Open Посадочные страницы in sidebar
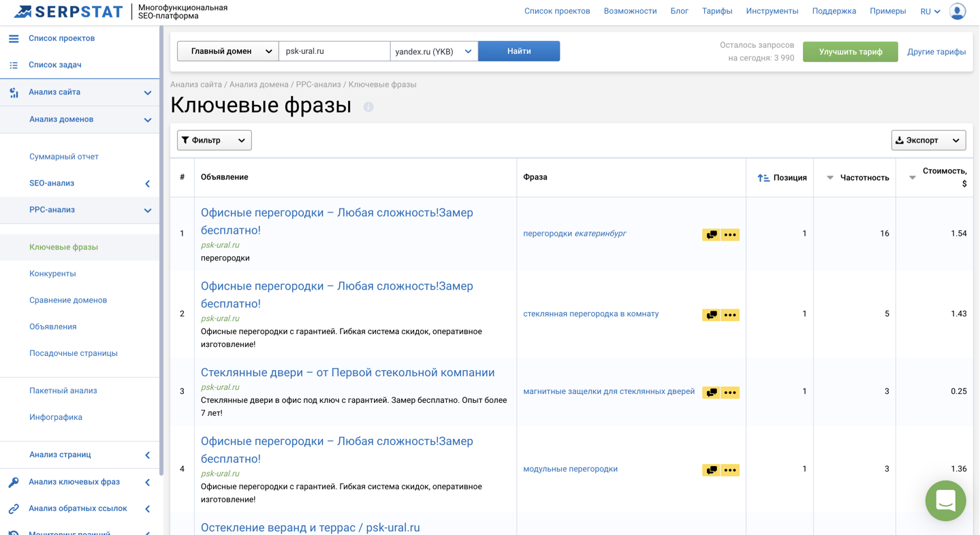Screen dimensions: 980x535 pyautogui.click(x=74, y=354)
